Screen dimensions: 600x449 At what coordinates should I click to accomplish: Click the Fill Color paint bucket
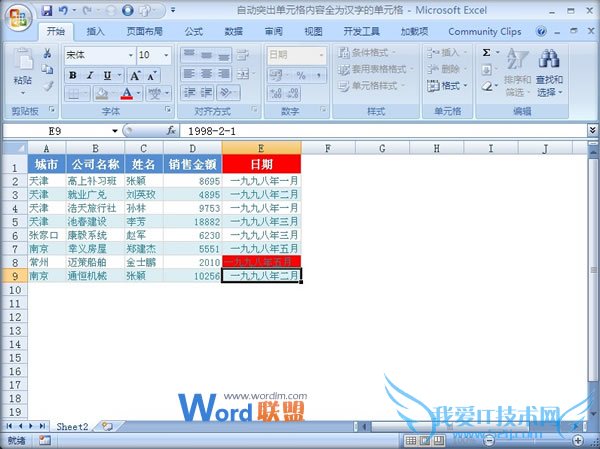click(101, 93)
